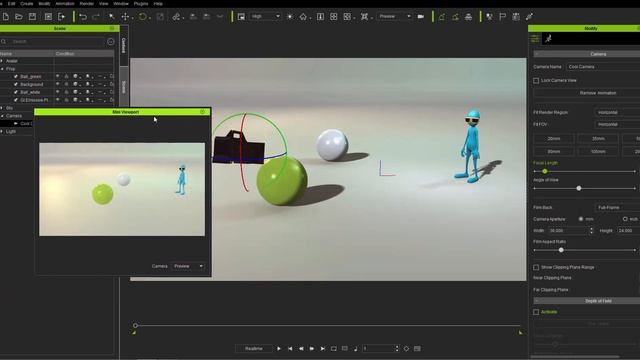Open the High quality dropdown in the toolbar

coord(265,16)
